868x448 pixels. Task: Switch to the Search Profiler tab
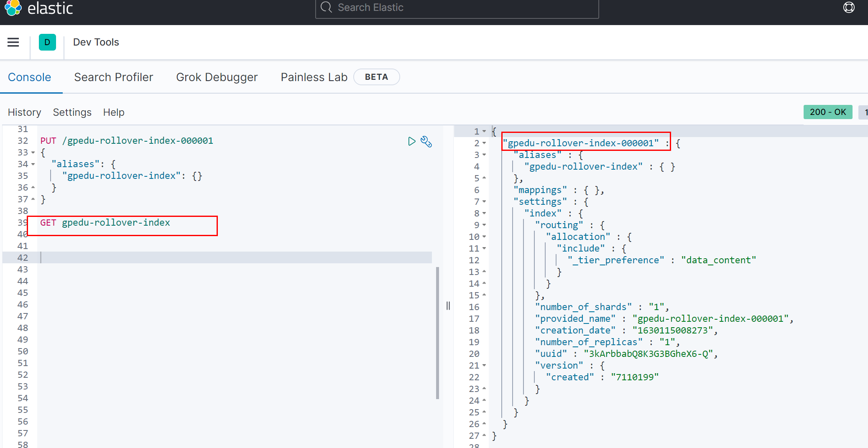114,77
